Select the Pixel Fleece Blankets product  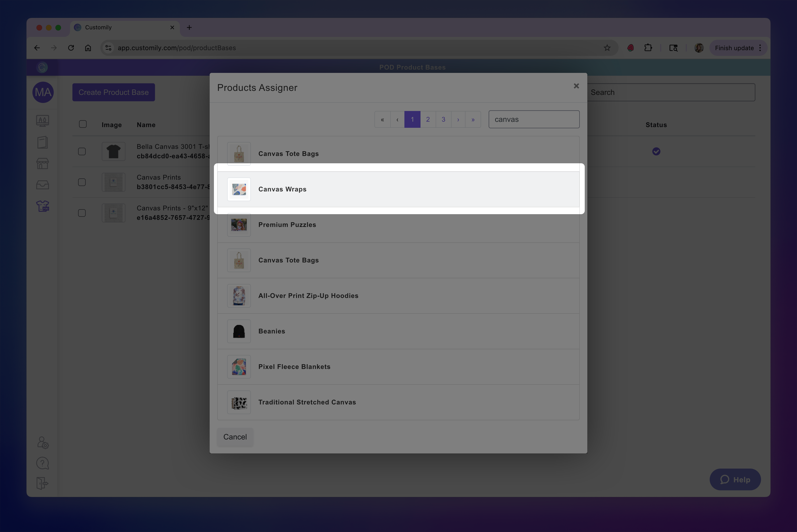tap(398, 367)
